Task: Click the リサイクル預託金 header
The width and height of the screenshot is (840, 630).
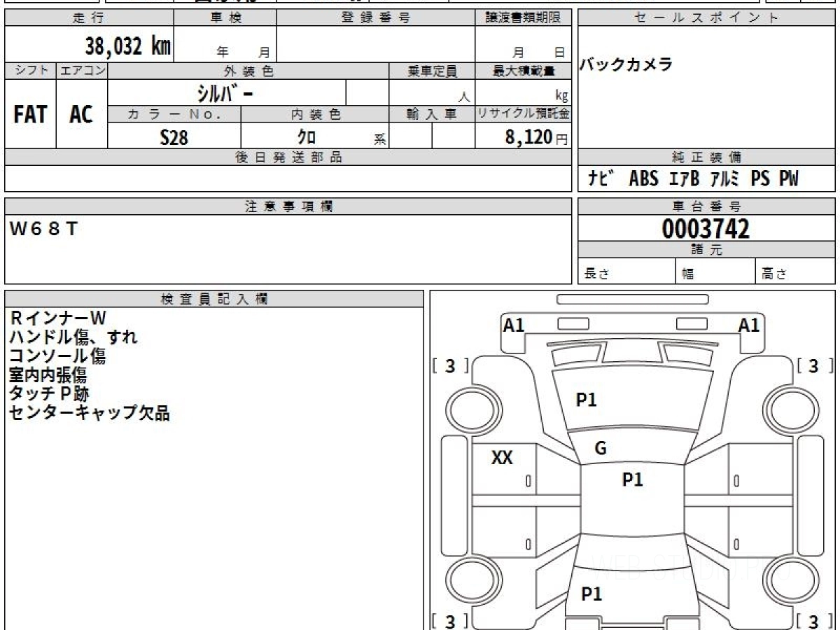Action: point(524,114)
